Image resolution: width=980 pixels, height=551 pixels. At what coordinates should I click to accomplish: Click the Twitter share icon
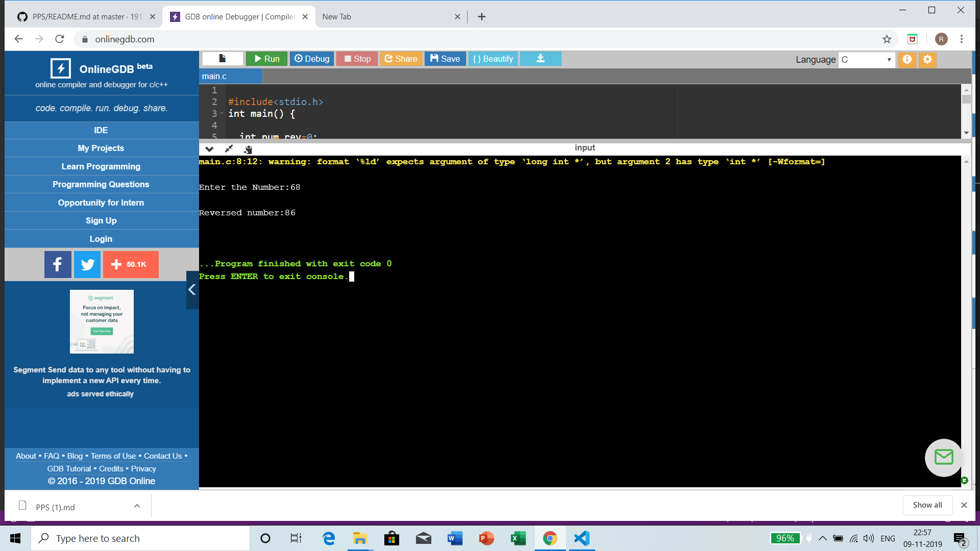pos(87,264)
